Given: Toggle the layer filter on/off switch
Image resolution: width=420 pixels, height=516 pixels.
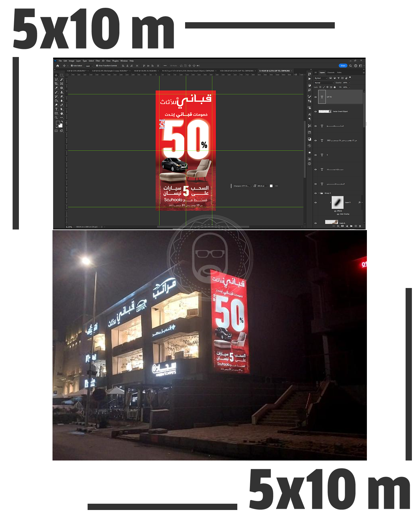Looking at the screenshot, I should (x=350, y=78).
